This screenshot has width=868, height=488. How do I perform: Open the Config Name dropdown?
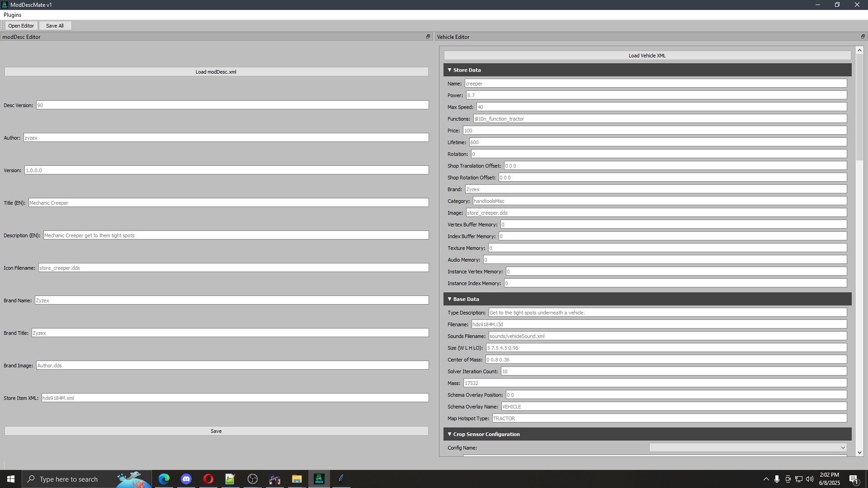click(x=748, y=448)
